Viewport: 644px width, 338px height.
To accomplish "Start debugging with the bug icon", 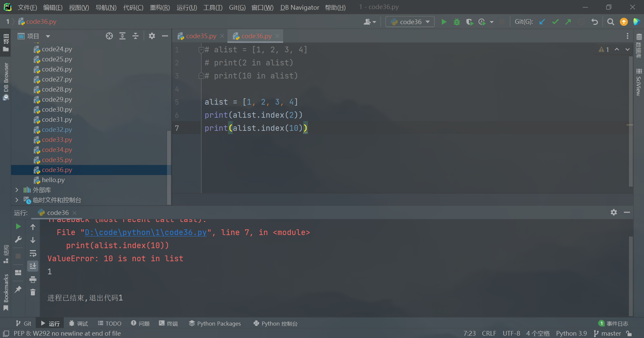I will click(x=457, y=22).
